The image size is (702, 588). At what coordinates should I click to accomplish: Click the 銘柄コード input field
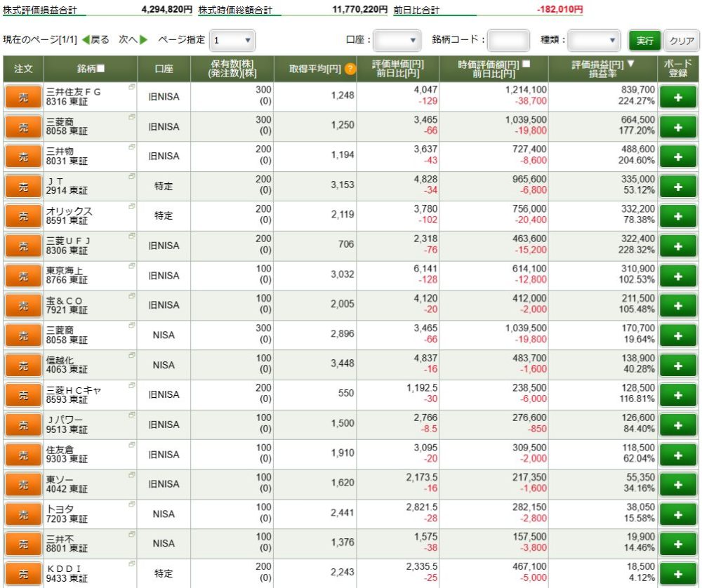pos(508,40)
